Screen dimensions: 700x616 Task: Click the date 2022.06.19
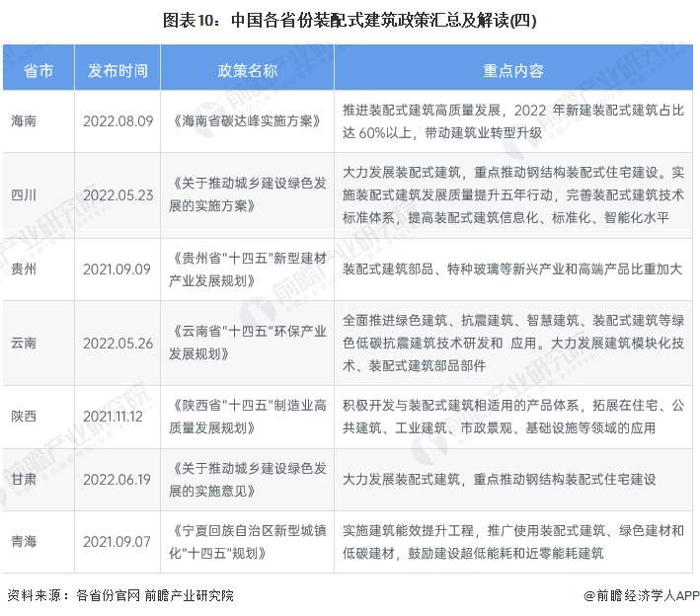pos(117,479)
